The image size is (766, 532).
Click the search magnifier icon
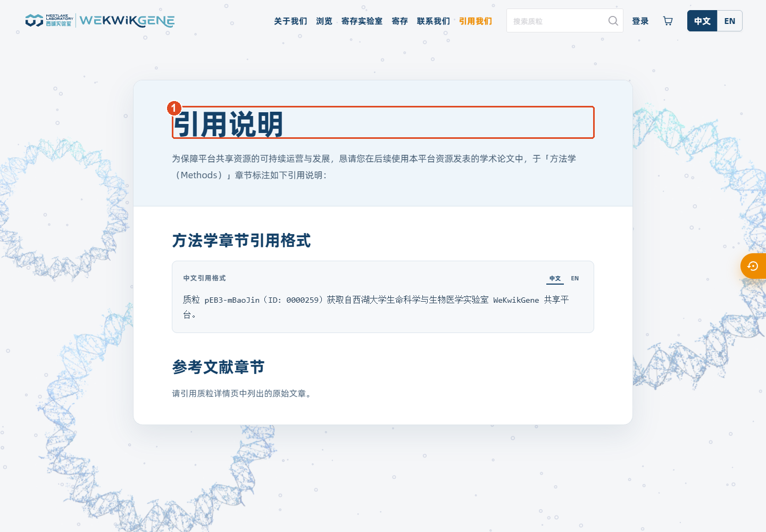(x=613, y=21)
